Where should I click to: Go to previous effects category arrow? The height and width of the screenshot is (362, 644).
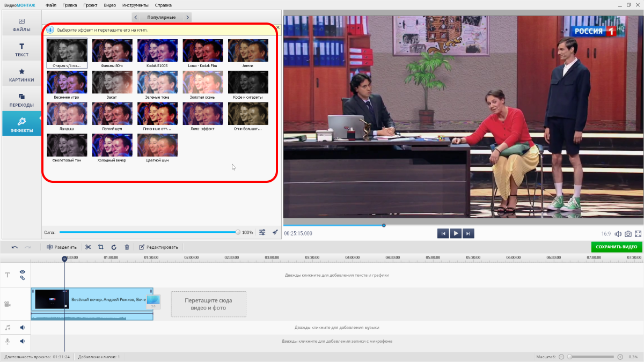[x=135, y=17]
